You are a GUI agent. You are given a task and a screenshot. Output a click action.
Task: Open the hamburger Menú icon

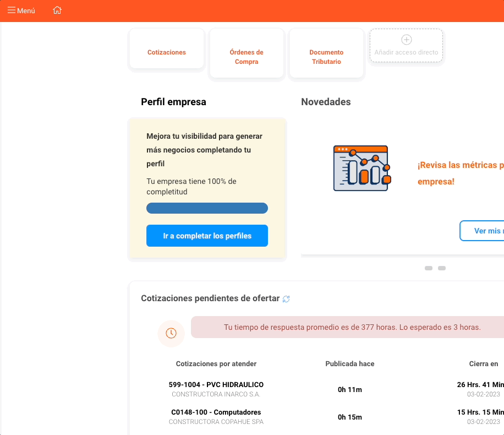click(x=12, y=10)
